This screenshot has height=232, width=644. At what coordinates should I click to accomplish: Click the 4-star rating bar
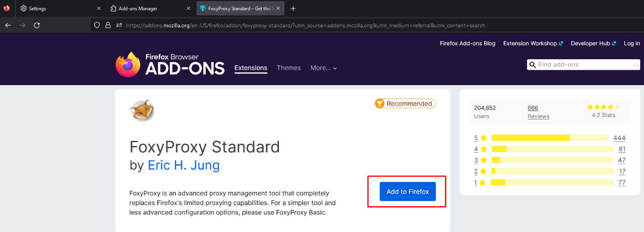pyautogui.click(x=552, y=149)
